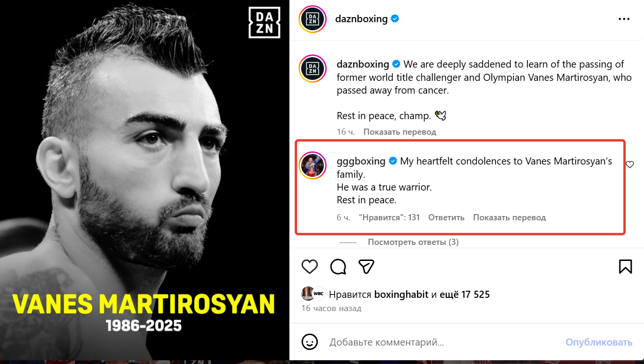Open the three-dot more options menu
The height and width of the screenshot is (364, 644).
tap(624, 19)
